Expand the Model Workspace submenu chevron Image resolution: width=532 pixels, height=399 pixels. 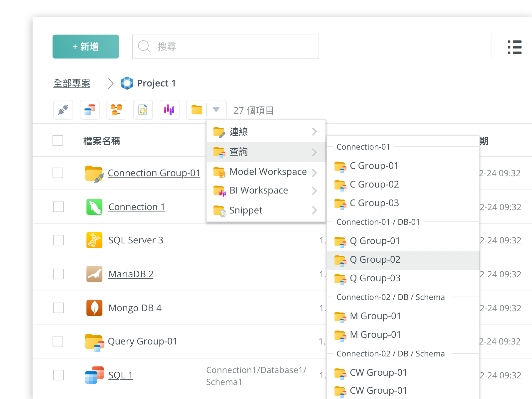[314, 173]
